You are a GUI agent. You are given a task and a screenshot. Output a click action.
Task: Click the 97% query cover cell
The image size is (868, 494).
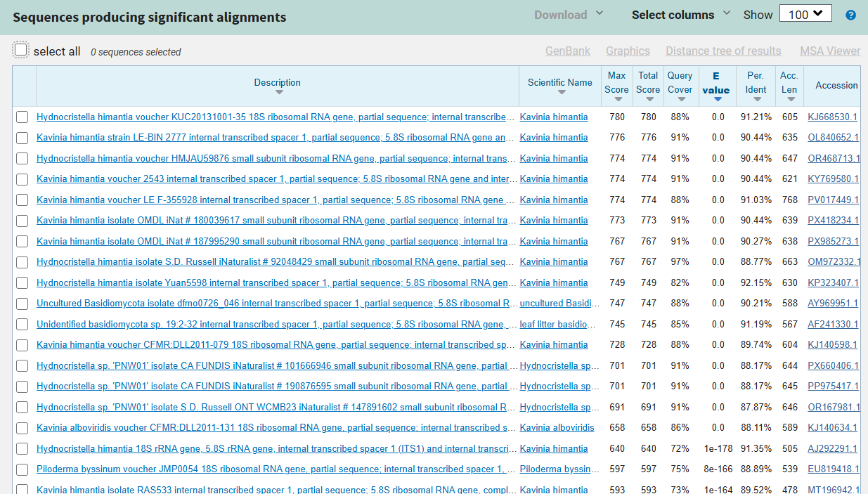click(x=680, y=262)
